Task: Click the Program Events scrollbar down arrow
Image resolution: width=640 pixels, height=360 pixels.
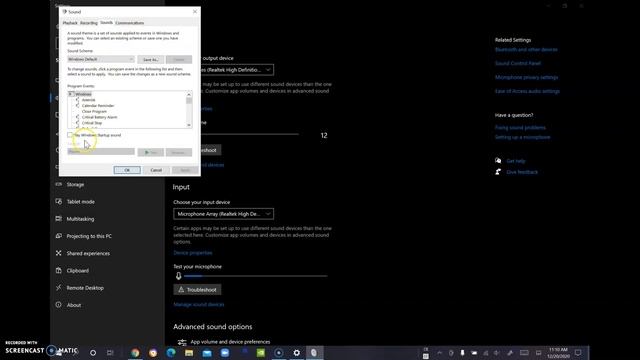Action: click(189, 125)
